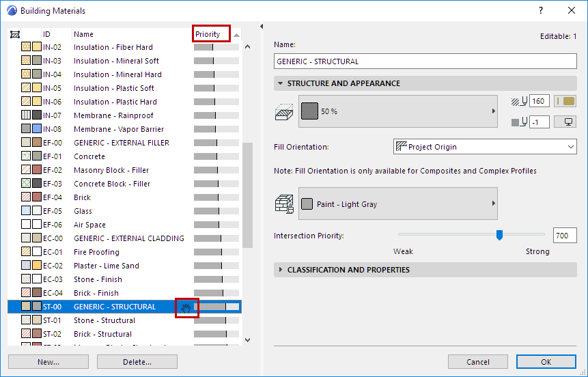Select the Membrane - Rainproof row

[x=124, y=115]
